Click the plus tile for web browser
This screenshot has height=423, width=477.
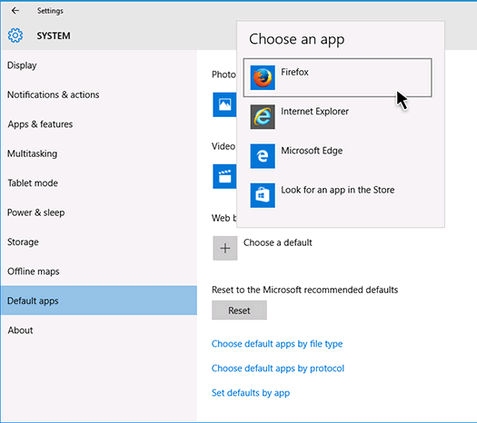pos(225,248)
